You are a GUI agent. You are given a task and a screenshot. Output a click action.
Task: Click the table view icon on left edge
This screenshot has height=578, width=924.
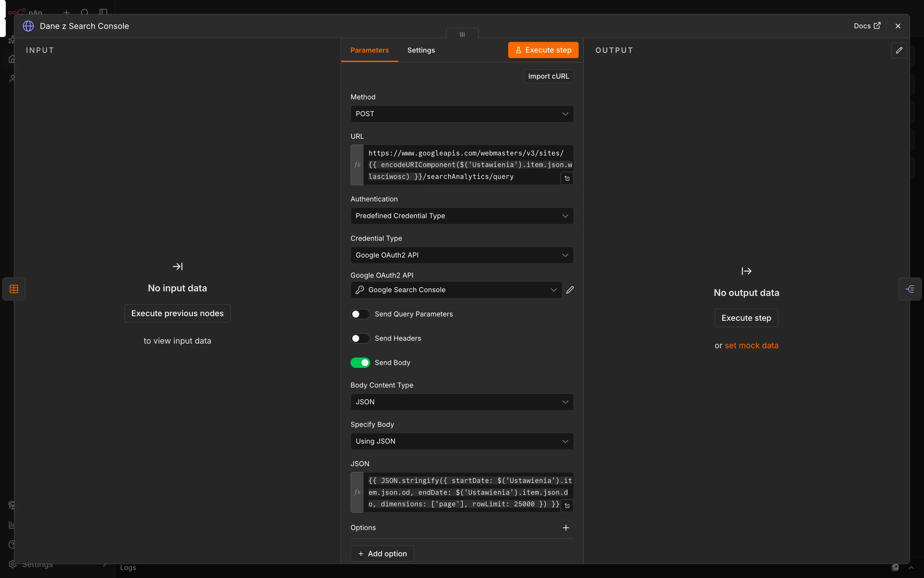coord(14,289)
